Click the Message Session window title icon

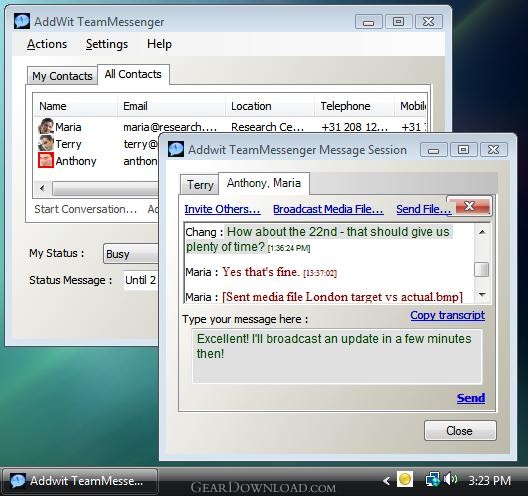tap(176, 149)
